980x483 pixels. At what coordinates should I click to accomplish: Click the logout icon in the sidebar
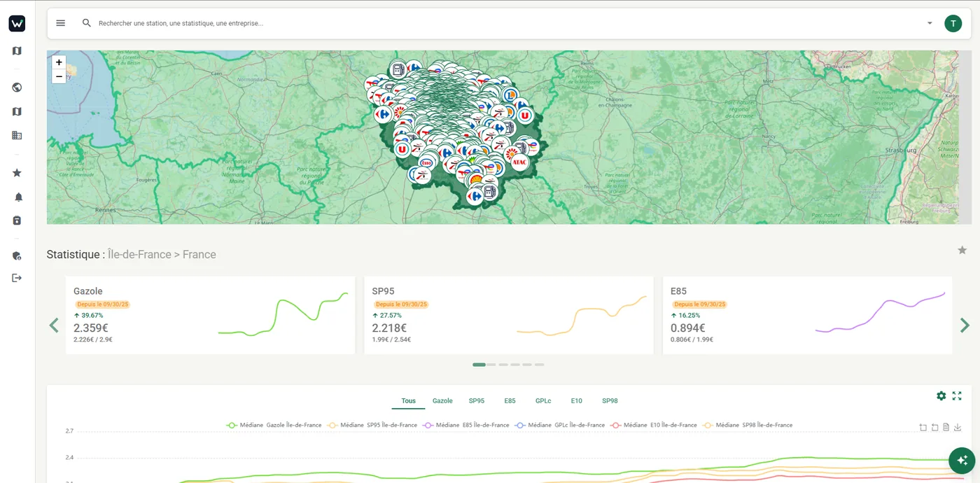coord(17,278)
